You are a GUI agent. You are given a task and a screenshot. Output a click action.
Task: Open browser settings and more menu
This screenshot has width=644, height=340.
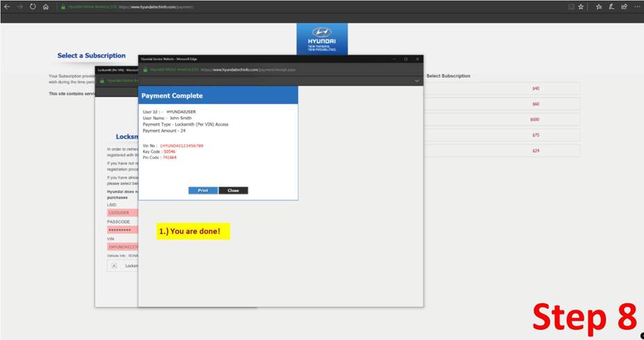tap(637, 6)
